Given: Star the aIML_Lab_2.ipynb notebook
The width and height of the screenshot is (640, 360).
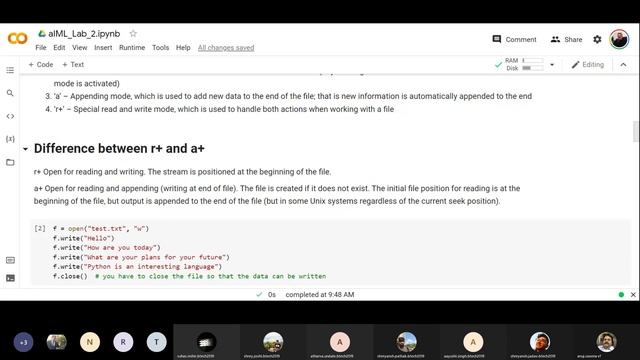Looking at the screenshot, I should pyautogui.click(x=133, y=33).
